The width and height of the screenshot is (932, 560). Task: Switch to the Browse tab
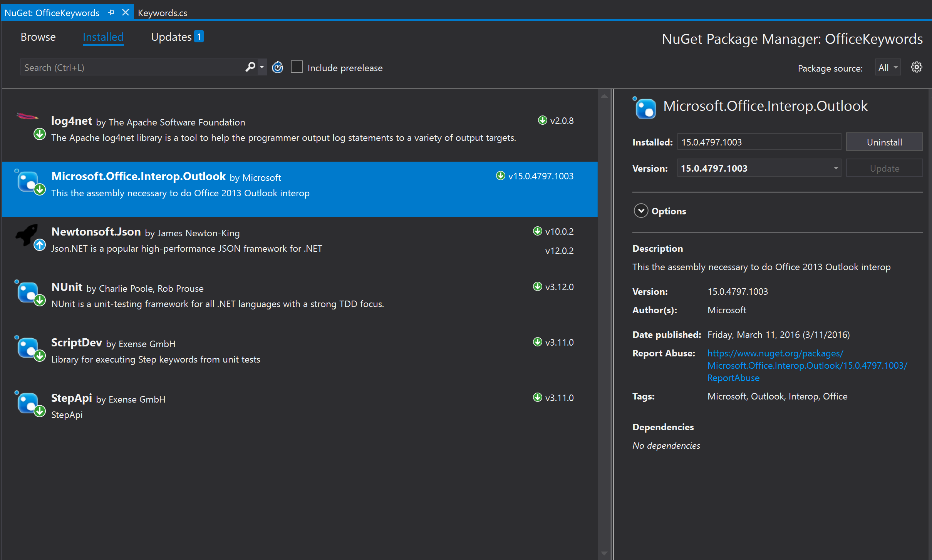pos(38,37)
